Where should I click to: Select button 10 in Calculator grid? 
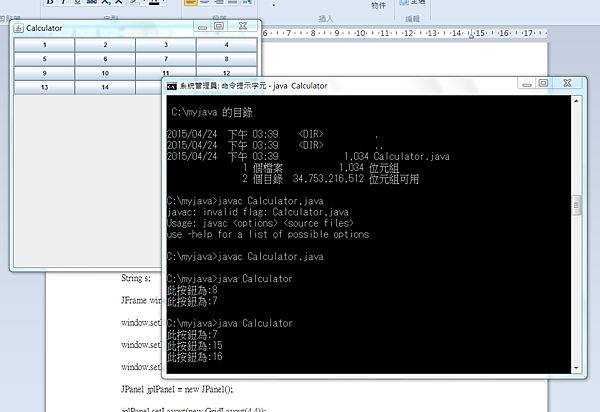click(x=105, y=73)
